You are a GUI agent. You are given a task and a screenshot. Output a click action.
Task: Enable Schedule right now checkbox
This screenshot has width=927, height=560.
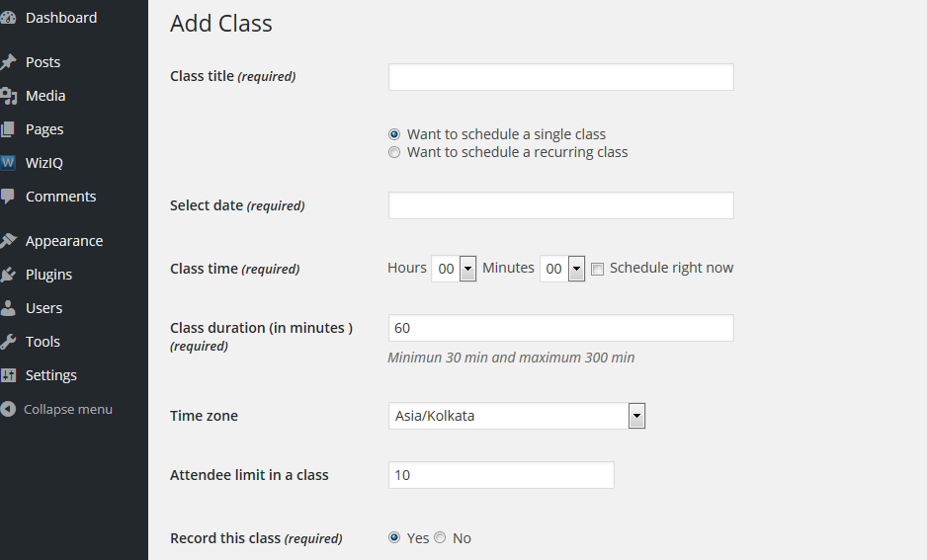(x=597, y=269)
